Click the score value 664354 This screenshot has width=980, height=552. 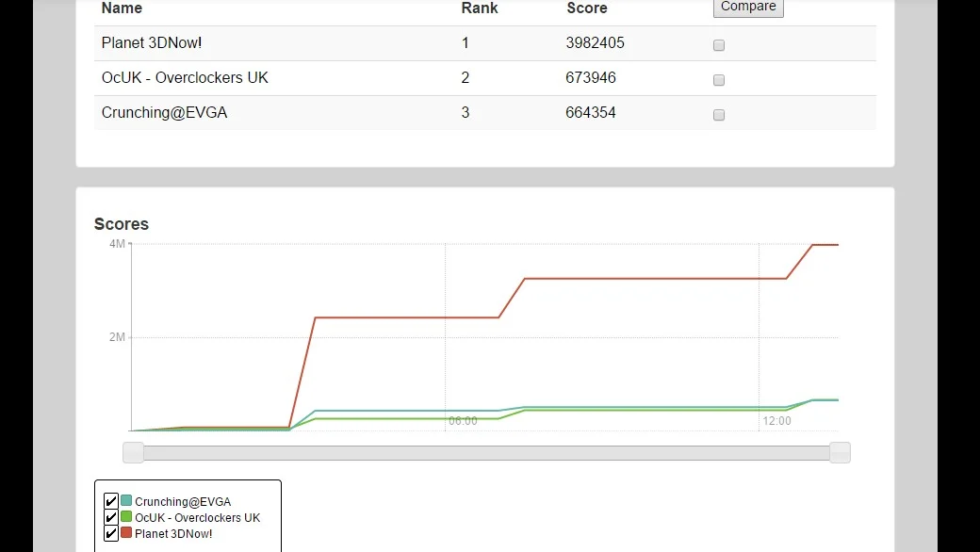[591, 113]
